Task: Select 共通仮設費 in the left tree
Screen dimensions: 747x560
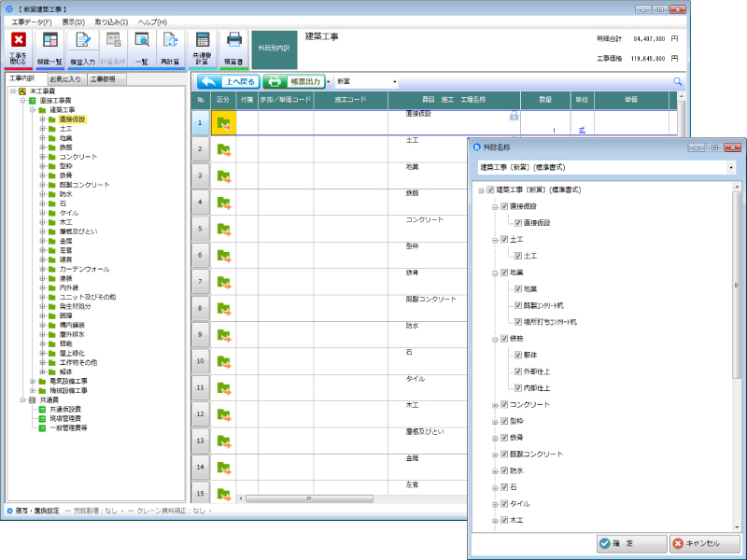Action: (63, 409)
